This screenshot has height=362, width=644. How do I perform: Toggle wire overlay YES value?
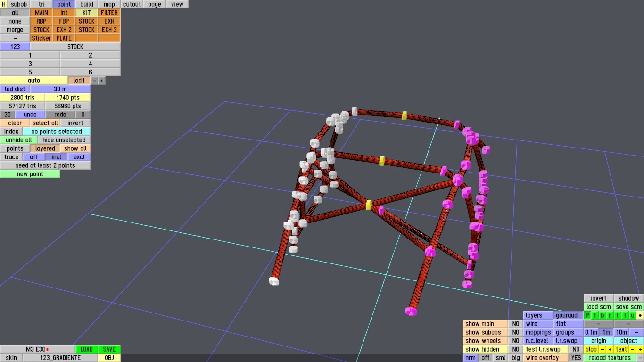point(576,358)
